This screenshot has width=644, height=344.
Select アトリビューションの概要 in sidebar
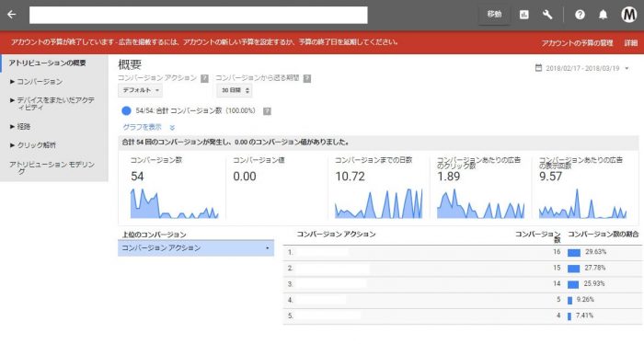(48, 63)
